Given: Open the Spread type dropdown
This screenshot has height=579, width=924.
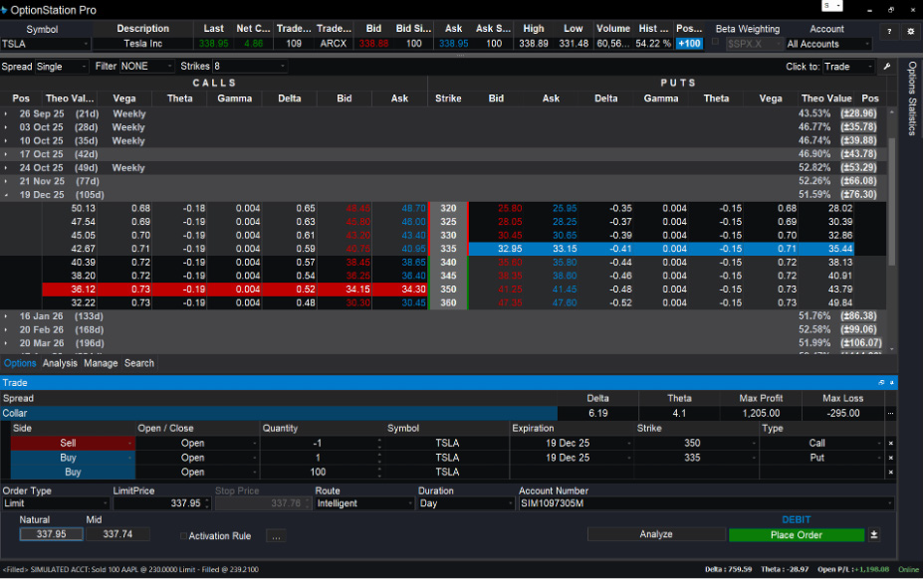Looking at the screenshot, I should click(x=62, y=67).
